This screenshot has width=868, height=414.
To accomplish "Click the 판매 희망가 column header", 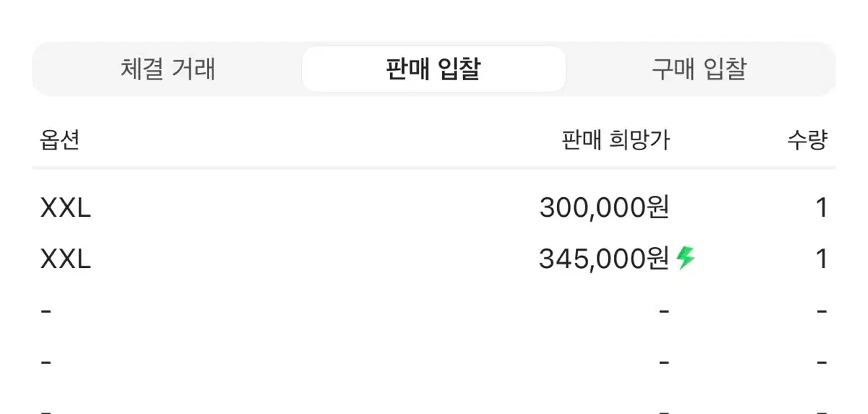I will 616,139.
